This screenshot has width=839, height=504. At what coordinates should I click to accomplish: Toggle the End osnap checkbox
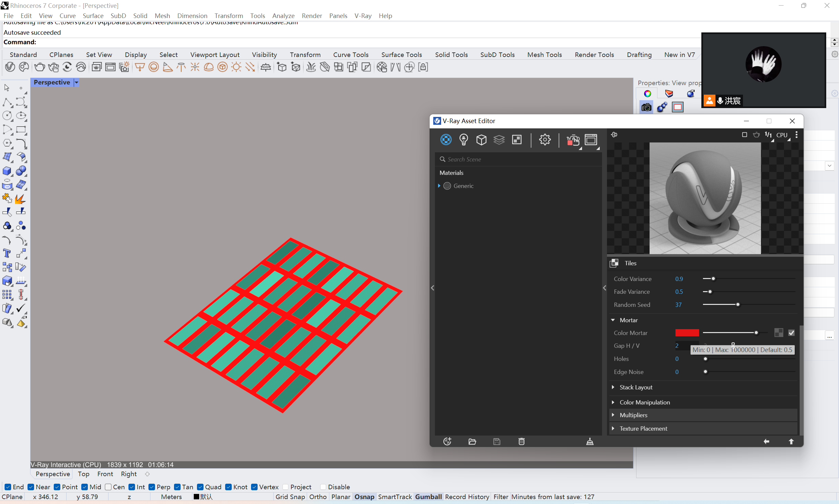(x=8, y=487)
